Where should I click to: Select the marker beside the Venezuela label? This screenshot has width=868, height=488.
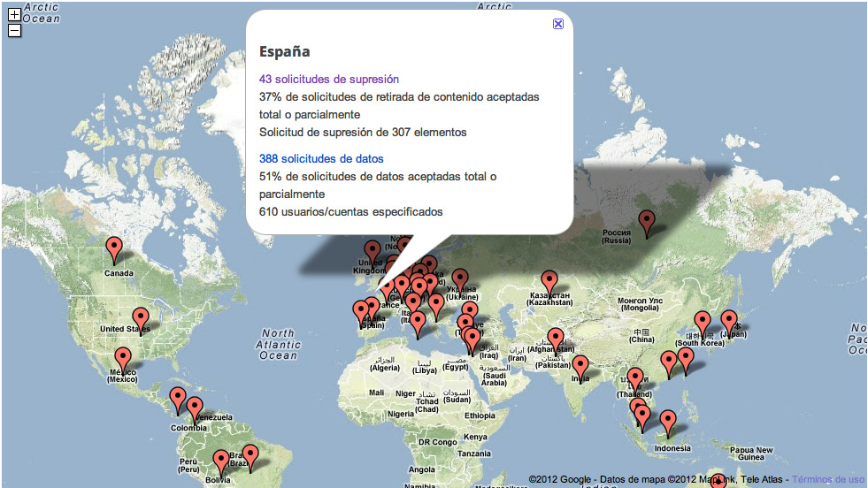click(195, 410)
